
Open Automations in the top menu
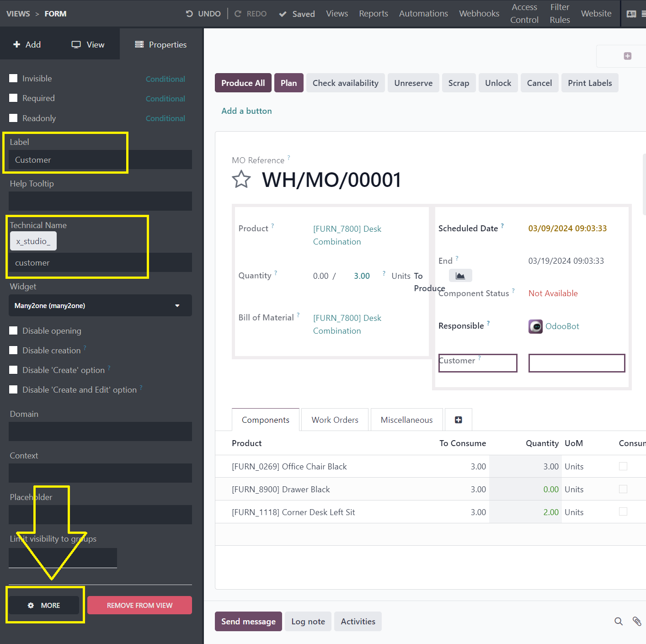coord(423,14)
